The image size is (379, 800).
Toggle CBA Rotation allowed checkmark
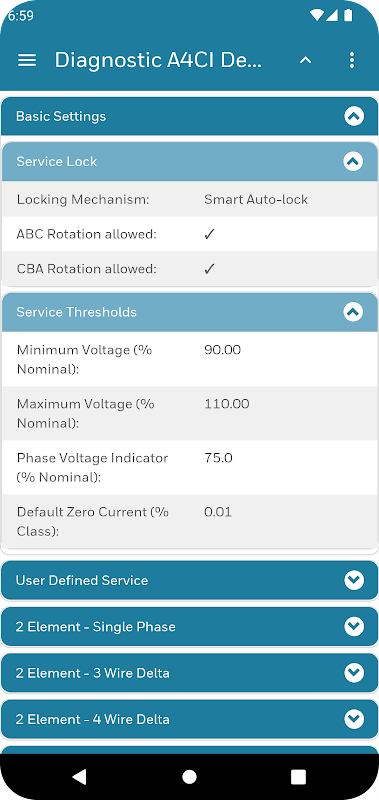(210, 269)
